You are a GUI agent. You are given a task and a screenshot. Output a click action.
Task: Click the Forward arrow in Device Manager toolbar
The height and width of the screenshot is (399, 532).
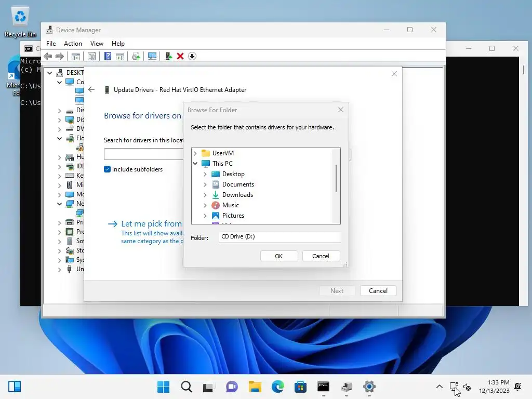[x=60, y=56]
